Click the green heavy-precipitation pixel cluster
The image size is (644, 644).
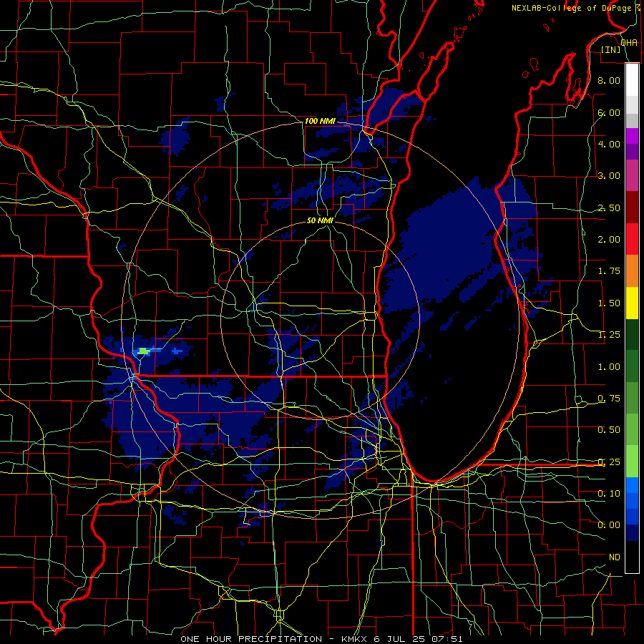coord(144,351)
